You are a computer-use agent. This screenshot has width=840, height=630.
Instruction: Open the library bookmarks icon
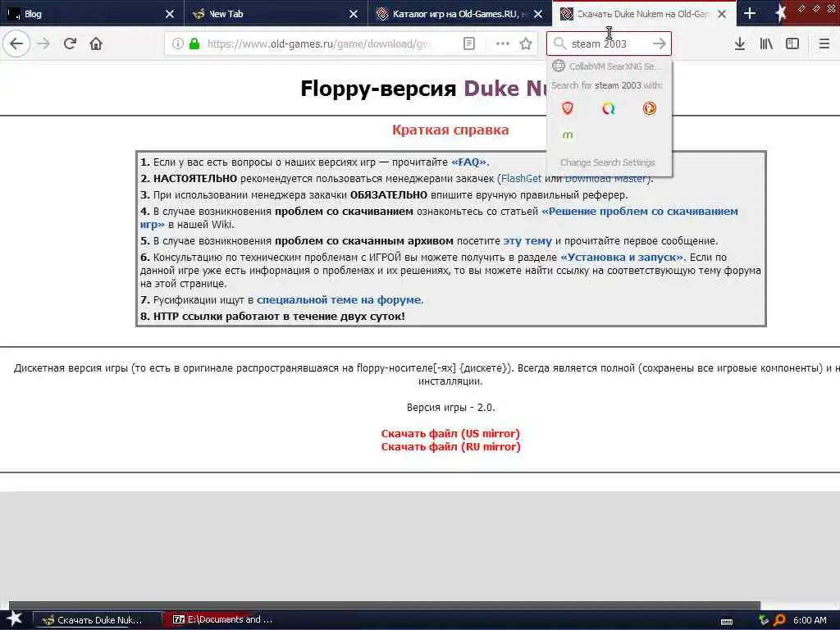tap(766, 43)
